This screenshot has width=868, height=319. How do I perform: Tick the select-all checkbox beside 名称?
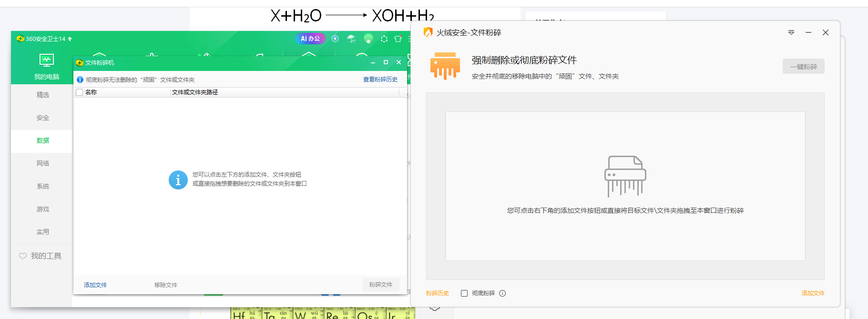click(x=80, y=92)
